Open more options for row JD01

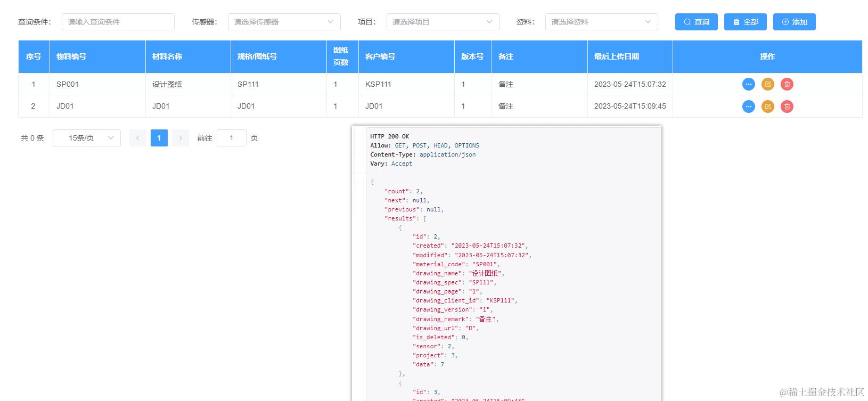(748, 107)
